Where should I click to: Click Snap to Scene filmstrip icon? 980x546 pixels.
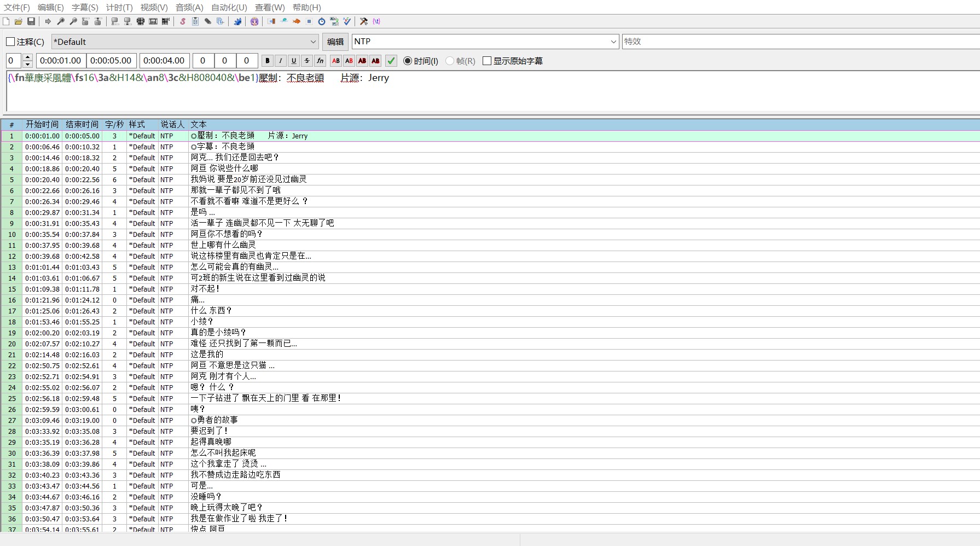pos(153,21)
